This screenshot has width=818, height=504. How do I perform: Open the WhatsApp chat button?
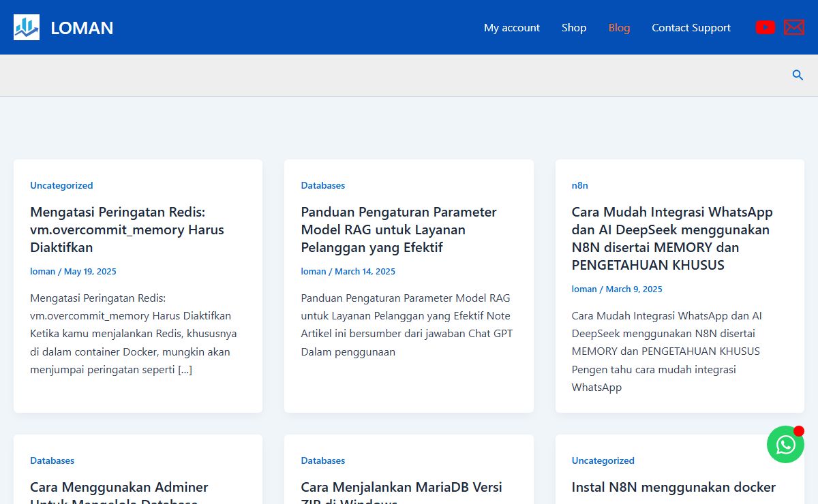click(x=785, y=445)
